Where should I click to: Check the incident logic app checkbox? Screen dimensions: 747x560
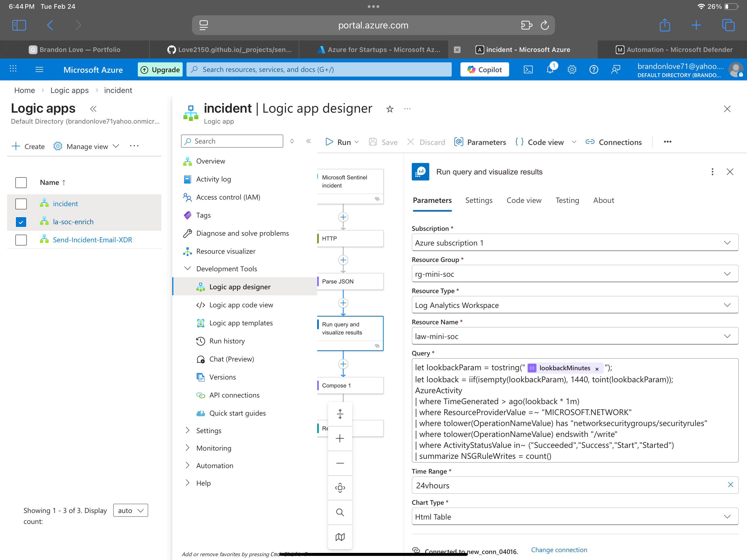click(21, 204)
